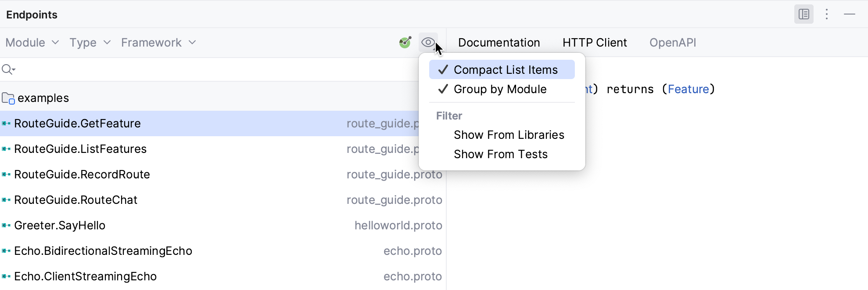Open the OpenAPI tab

tap(673, 43)
